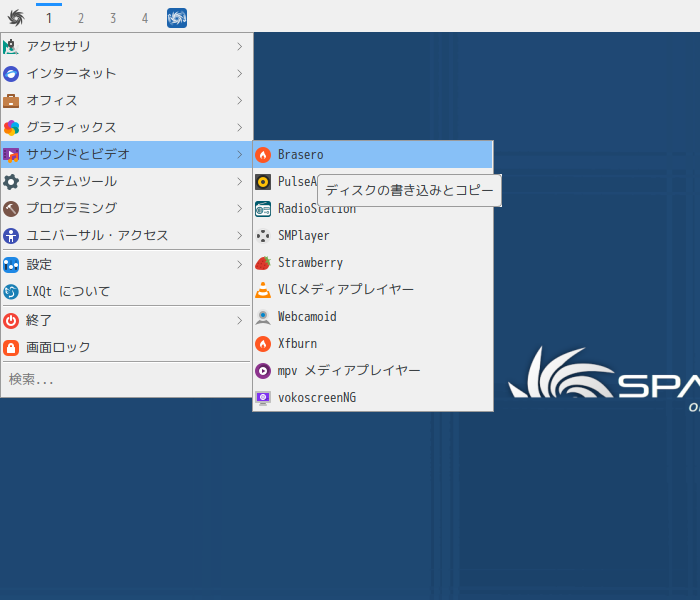Viewport: 700px width, 600px height.
Task: Click the 画面ロック padlock icon
Action: 11,348
